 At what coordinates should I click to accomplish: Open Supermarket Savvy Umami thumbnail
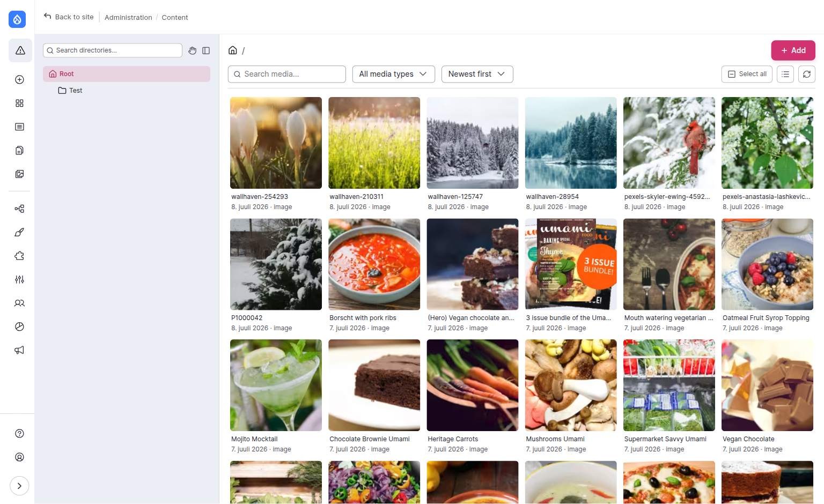(669, 385)
